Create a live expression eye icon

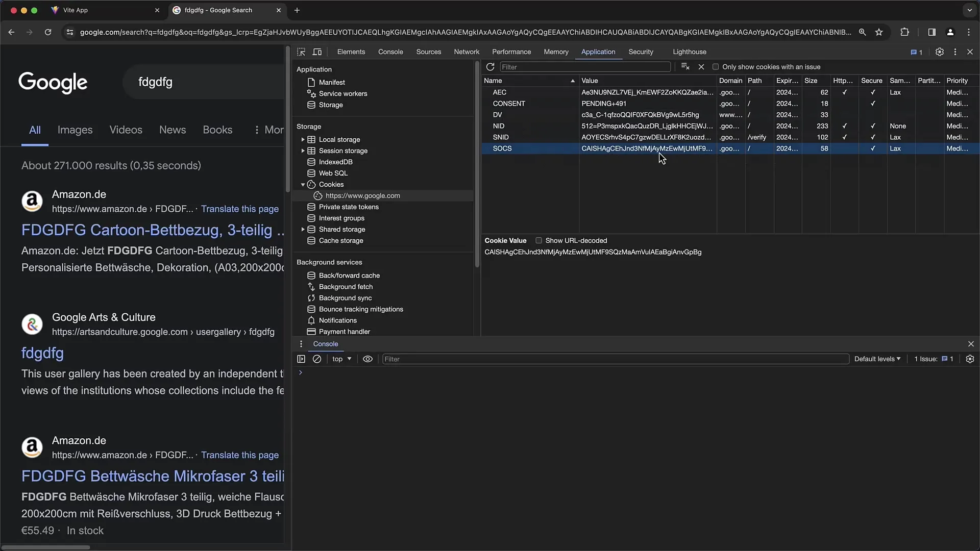coord(367,359)
